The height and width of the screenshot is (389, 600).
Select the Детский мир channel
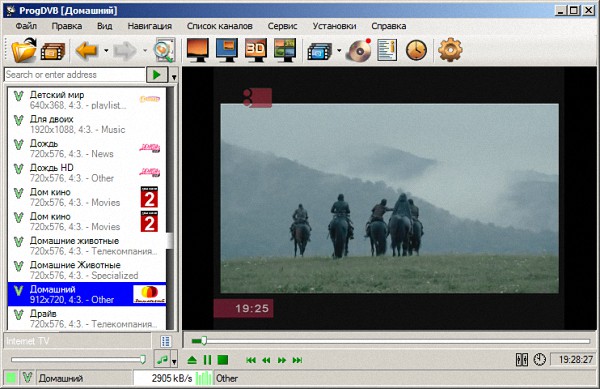point(87,100)
